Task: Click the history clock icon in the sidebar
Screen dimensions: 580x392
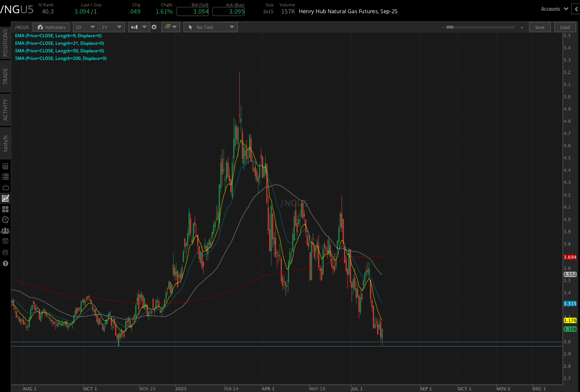Action: point(6,219)
